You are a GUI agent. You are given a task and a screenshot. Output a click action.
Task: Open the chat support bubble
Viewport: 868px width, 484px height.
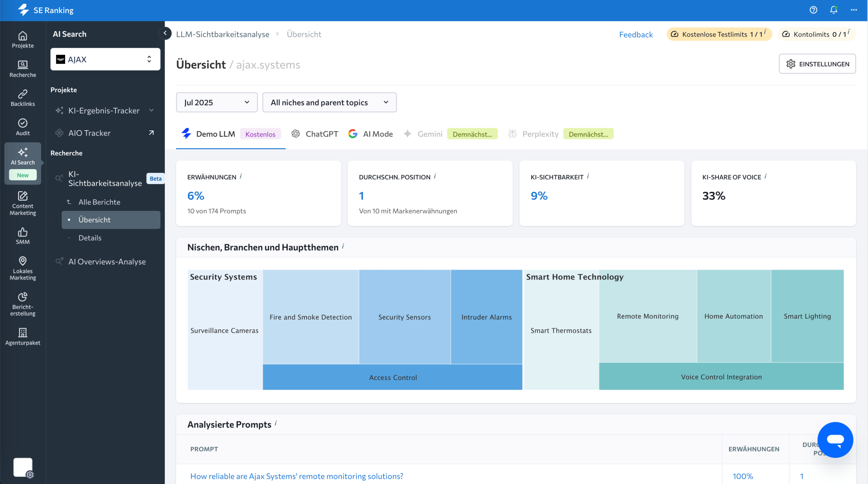[835, 440]
